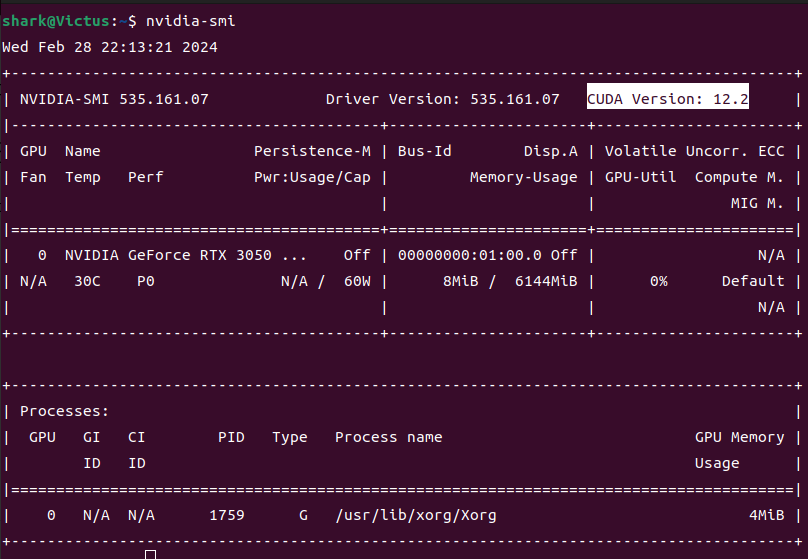Click the date 'Wed Feb 28 22:13:21 2024'
The width and height of the screenshot is (808, 559).
110,47
